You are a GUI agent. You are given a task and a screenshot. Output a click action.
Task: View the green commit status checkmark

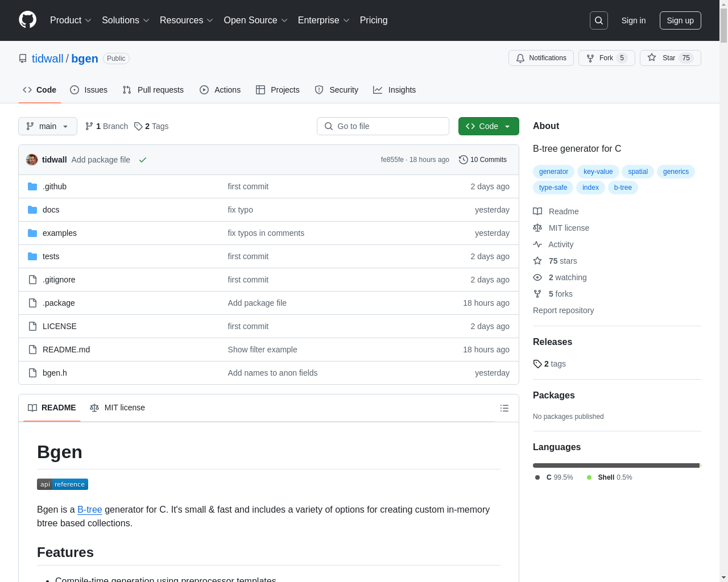coord(143,160)
